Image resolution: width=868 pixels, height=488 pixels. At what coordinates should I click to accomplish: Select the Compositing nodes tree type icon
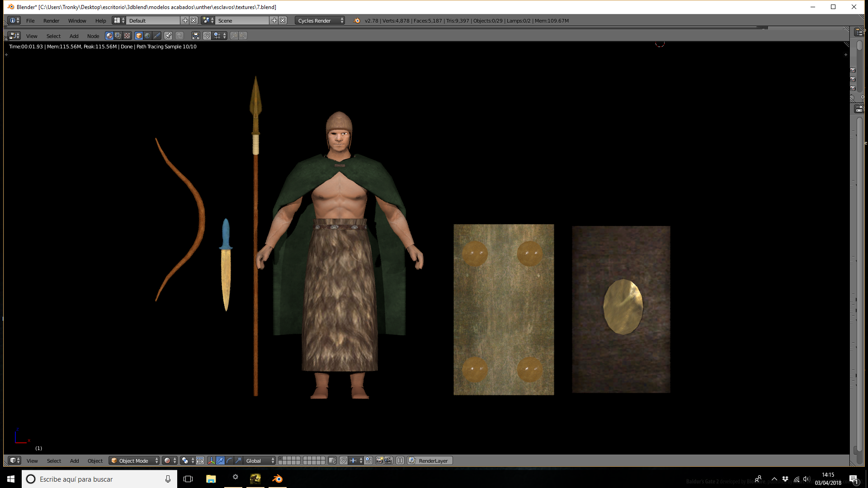pos(118,36)
